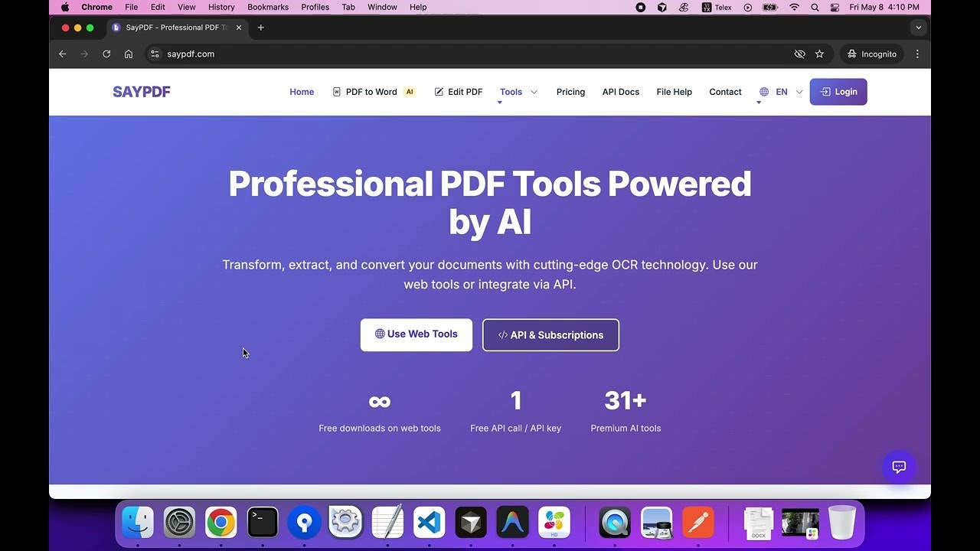Open File Help page
The height and width of the screenshot is (551, 980).
[674, 92]
